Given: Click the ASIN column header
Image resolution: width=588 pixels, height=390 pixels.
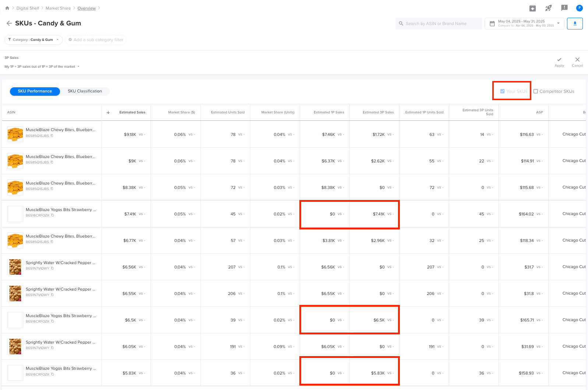Looking at the screenshot, I should coord(11,112).
